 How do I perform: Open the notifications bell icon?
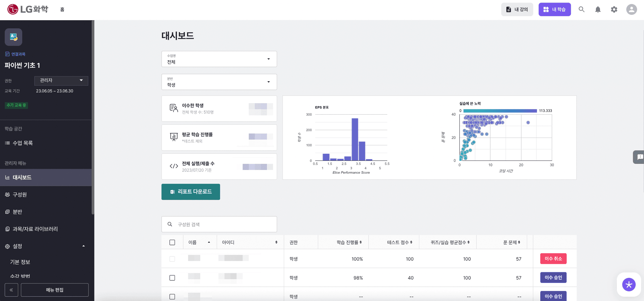click(x=598, y=9)
